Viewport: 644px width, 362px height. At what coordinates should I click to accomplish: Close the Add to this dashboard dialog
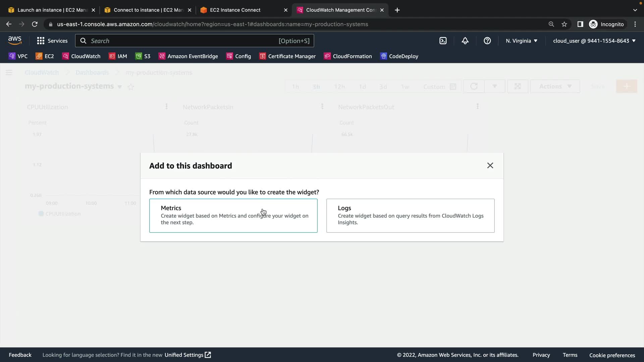[x=490, y=165]
